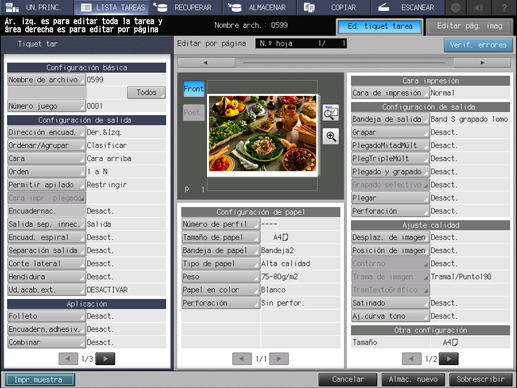The image size is (517, 388).
Task: Next page arrow in Configuración de papel
Action: coord(279,359)
